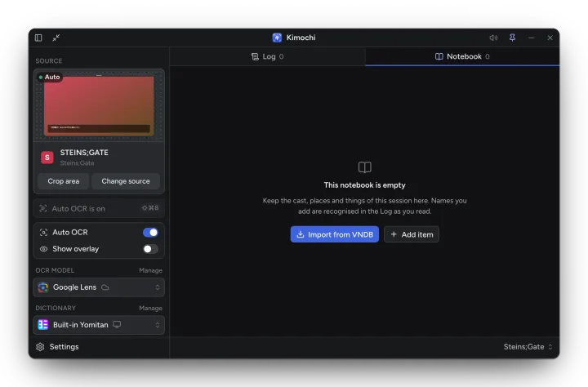
Task: Switch to the Log tab
Action: point(267,56)
